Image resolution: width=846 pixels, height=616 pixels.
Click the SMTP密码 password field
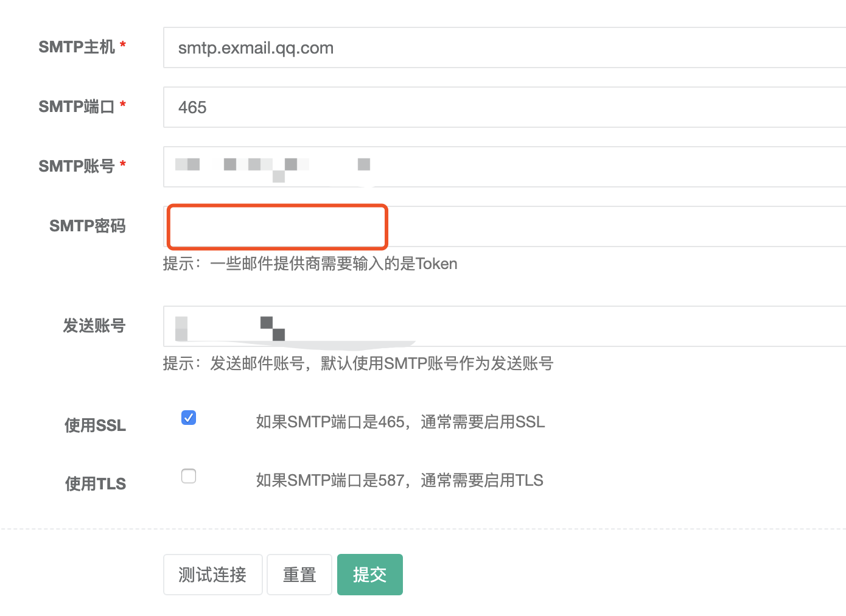coord(505,226)
